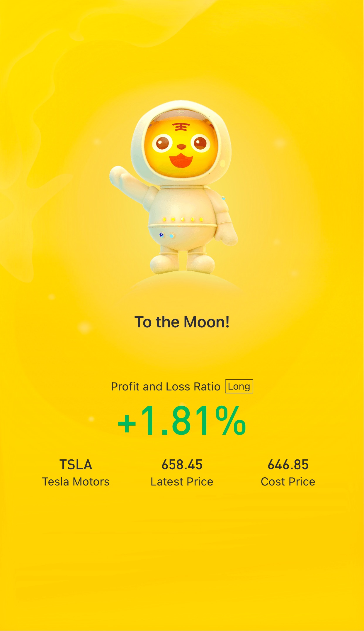The width and height of the screenshot is (364, 631).
Task: Tap the 658.45 latest price value
Action: [x=182, y=465]
